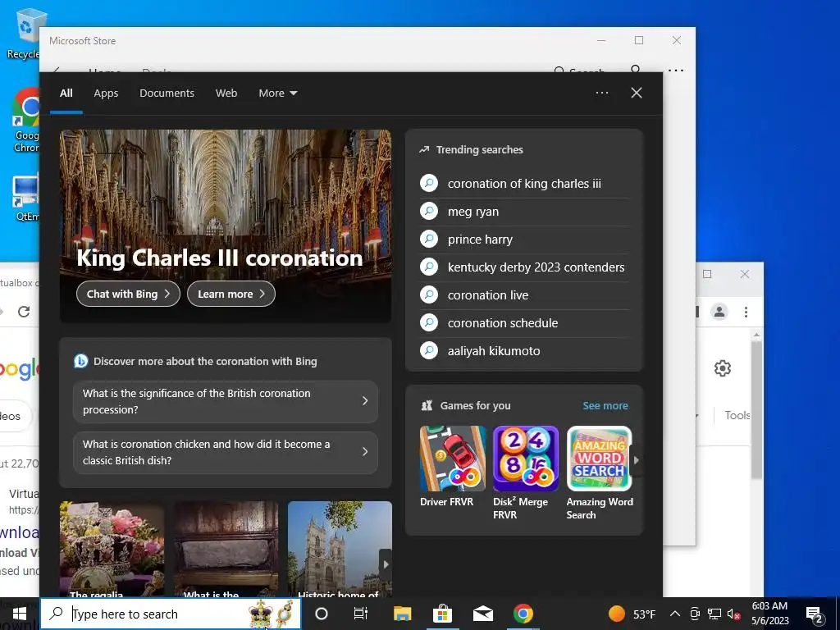Show hidden system tray icons
This screenshot has height=630, width=840.
(675, 614)
